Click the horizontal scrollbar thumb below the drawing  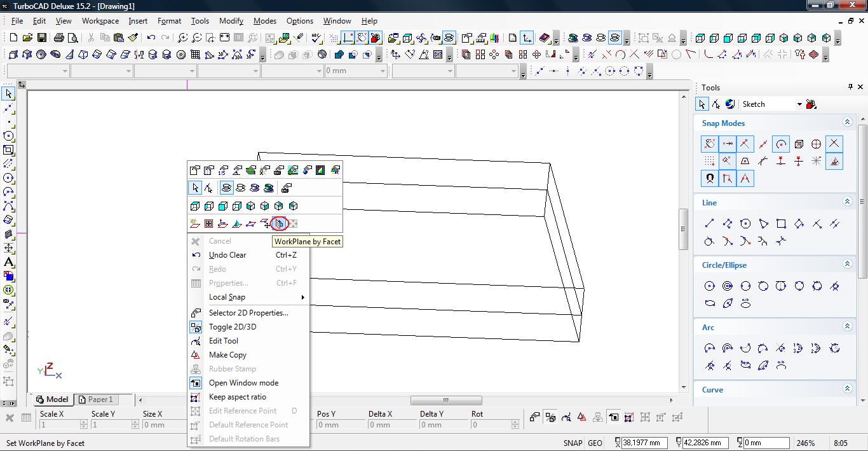click(445, 400)
